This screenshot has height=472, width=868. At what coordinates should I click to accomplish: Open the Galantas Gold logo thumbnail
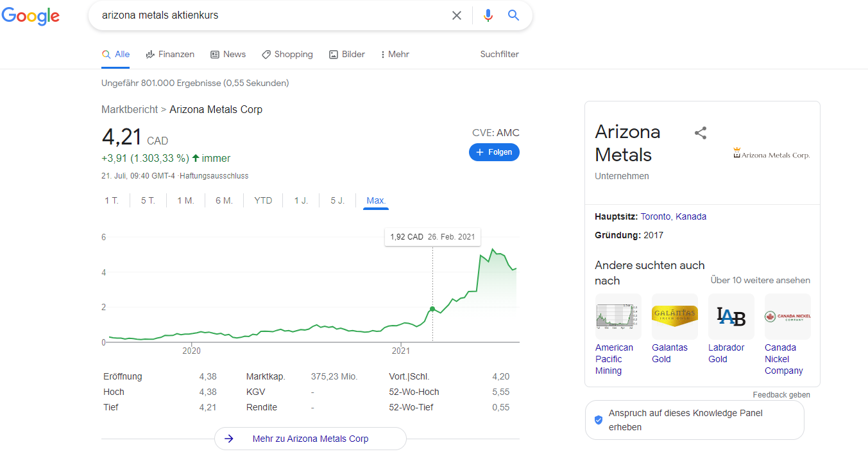point(674,317)
